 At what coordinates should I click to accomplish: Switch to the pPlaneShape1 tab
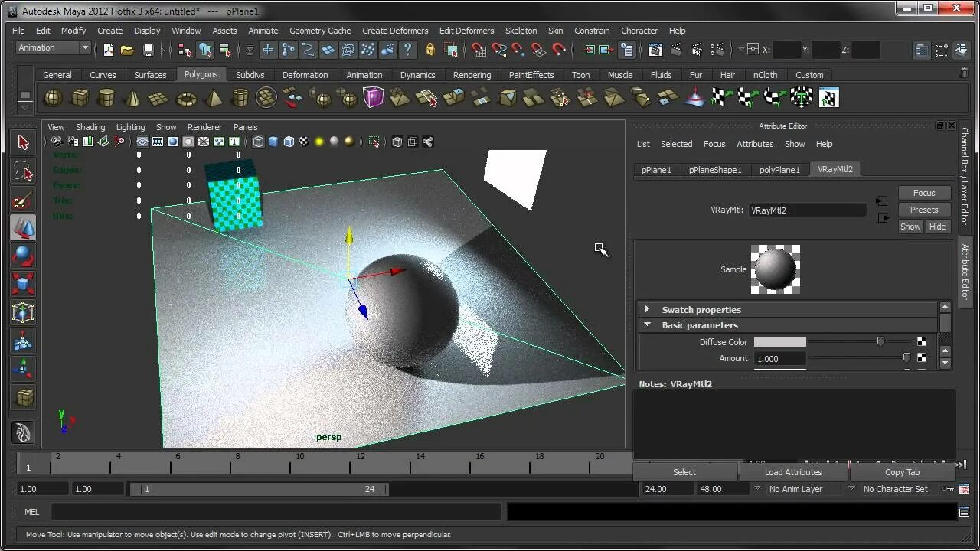715,170
